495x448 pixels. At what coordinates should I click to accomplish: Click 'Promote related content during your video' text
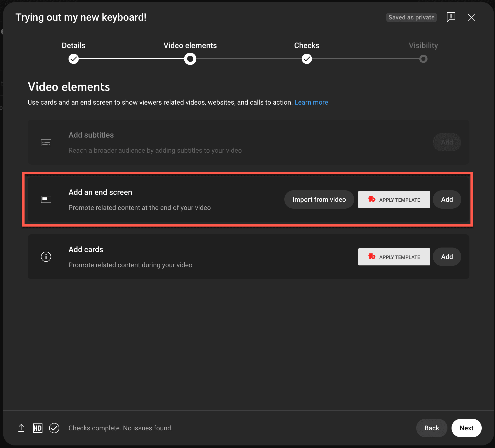click(130, 265)
